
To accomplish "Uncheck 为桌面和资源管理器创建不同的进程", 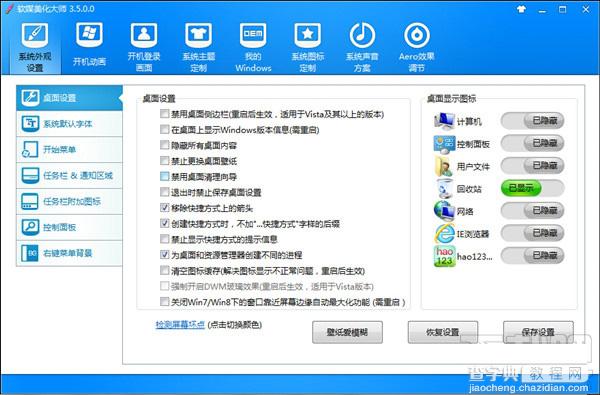I will pos(165,255).
